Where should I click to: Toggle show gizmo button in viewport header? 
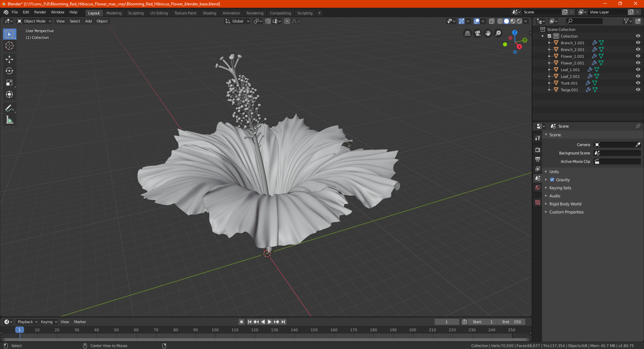[462, 21]
